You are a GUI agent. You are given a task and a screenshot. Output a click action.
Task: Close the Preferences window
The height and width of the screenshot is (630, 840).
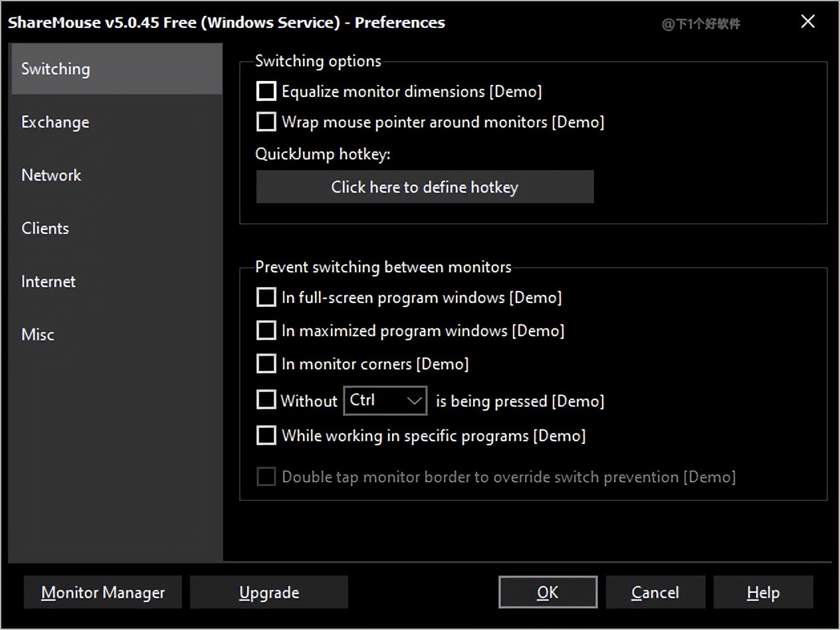(x=807, y=22)
